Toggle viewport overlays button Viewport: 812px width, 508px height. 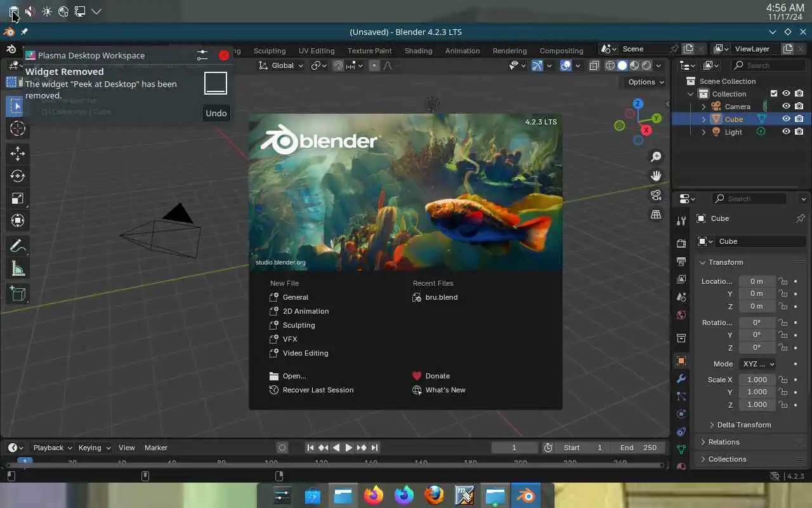coord(566,65)
